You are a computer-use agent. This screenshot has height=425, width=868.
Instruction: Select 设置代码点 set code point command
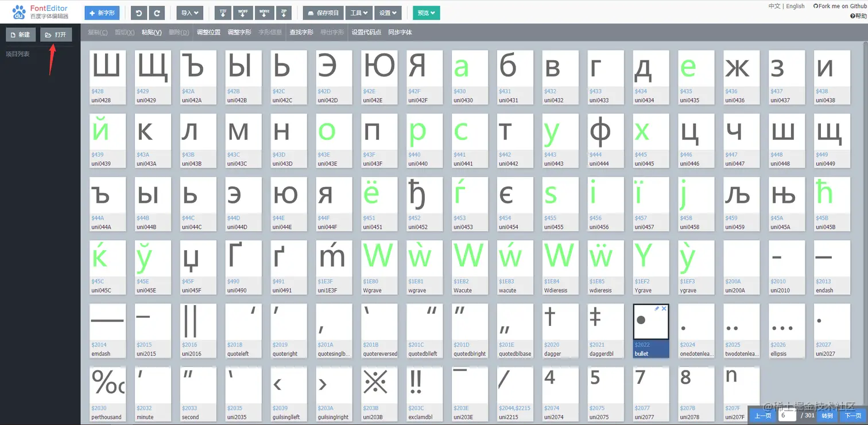tap(366, 33)
